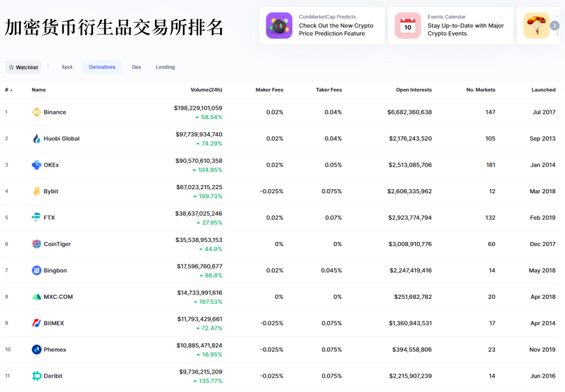Click the MXC.COM mountain logo
Viewport: 565px width, 392px height.
pos(36,297)
